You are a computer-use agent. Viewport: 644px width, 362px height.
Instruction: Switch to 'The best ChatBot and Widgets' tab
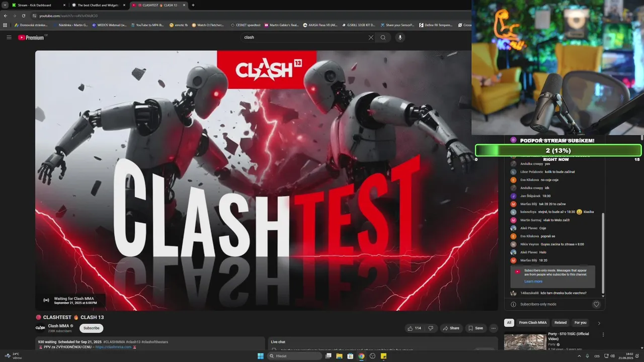pyautogui.click(x=98, y=5)
